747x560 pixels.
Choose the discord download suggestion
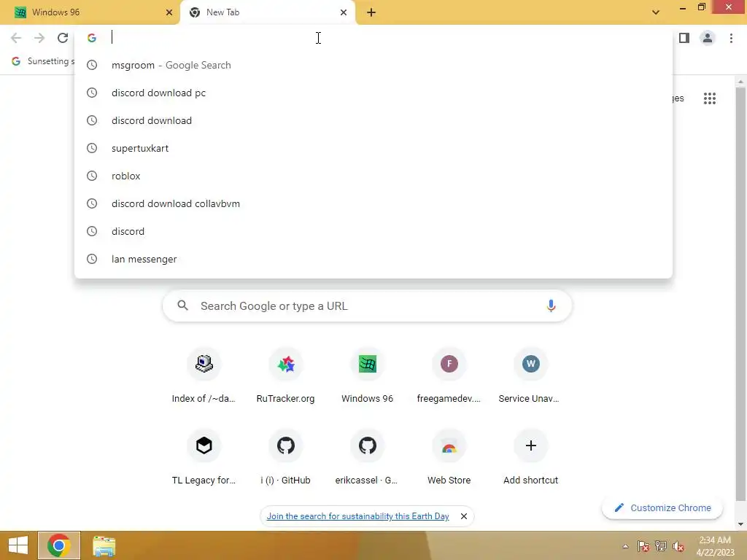(x=373, y=120)
